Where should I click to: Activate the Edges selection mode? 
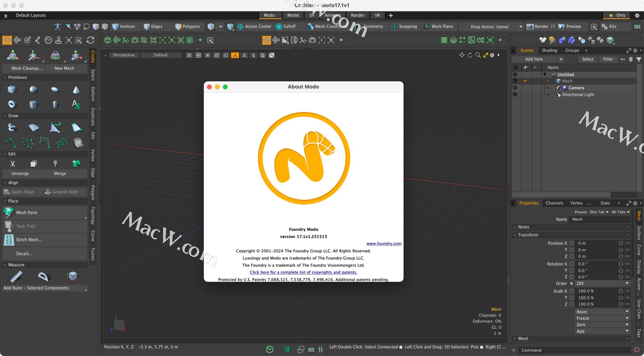(x=153, y=27)
